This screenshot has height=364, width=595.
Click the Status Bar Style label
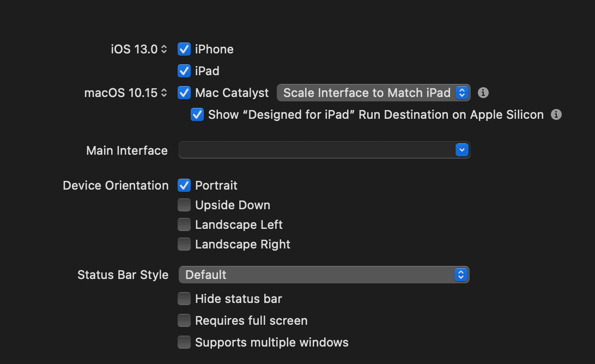point(123,275)
